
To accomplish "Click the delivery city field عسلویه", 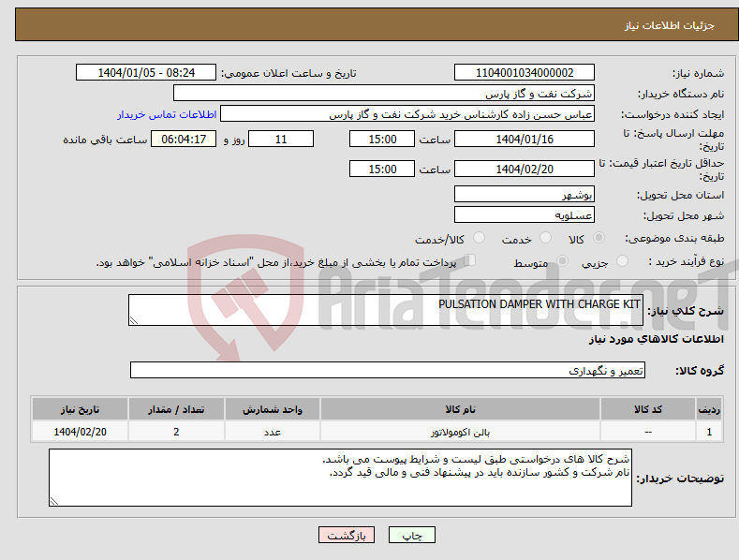I will 525,214.
